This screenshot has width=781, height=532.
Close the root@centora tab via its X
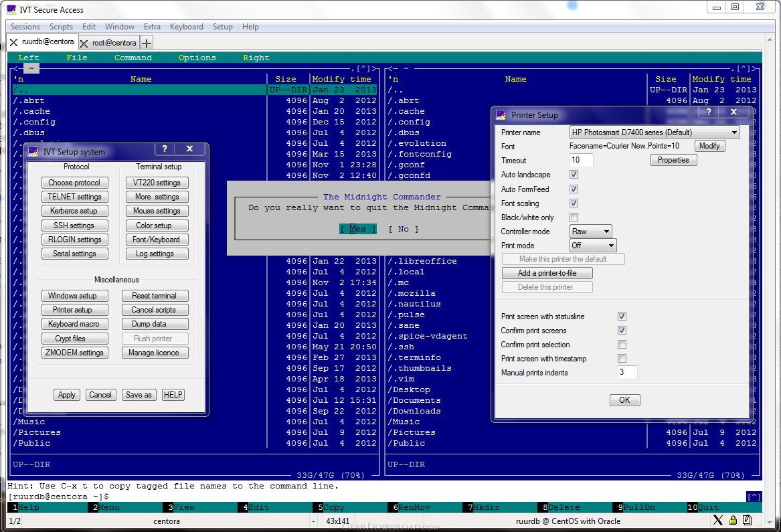coord(84,43)
